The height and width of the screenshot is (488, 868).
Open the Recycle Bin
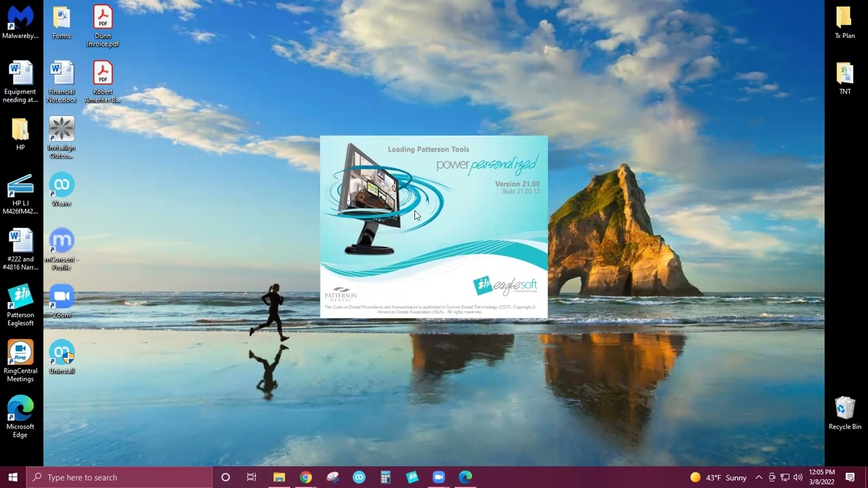[x=845, y=413]
